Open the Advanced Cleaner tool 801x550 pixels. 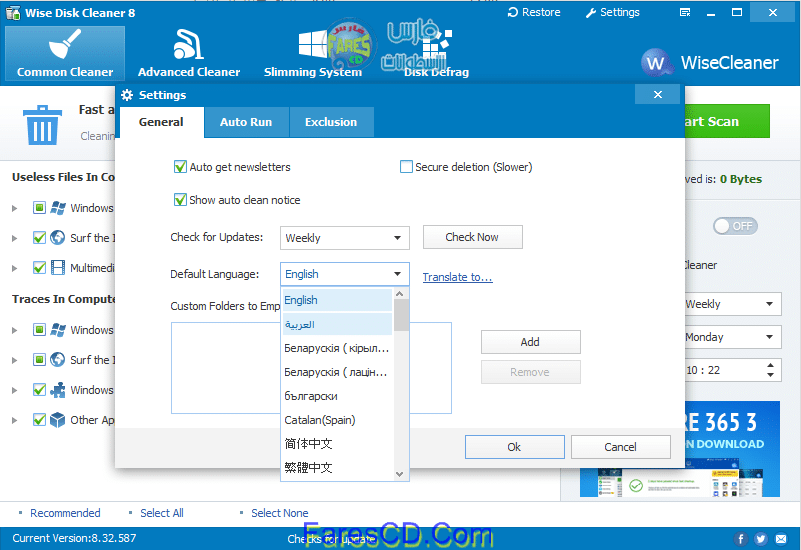189,54
